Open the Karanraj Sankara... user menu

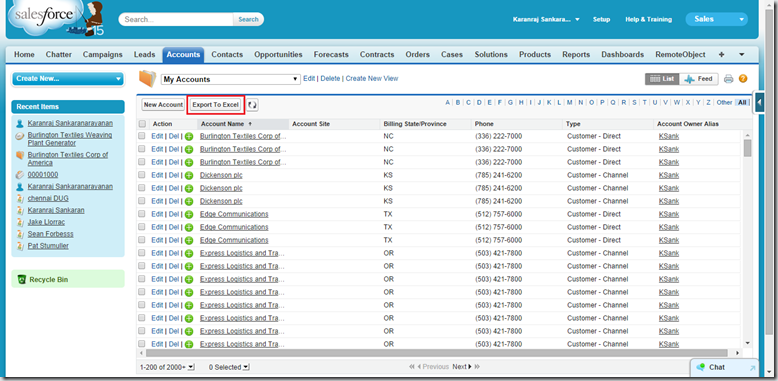pos(546,19)
